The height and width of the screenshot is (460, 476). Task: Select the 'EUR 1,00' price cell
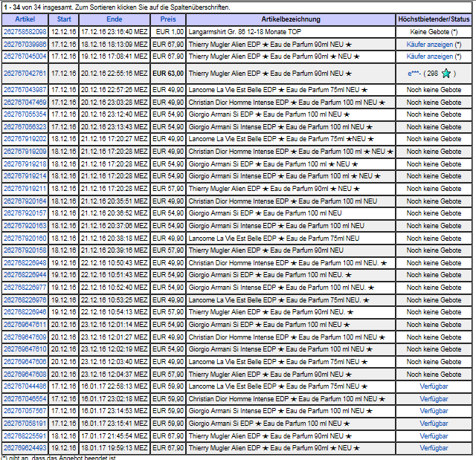pos(170,32)
